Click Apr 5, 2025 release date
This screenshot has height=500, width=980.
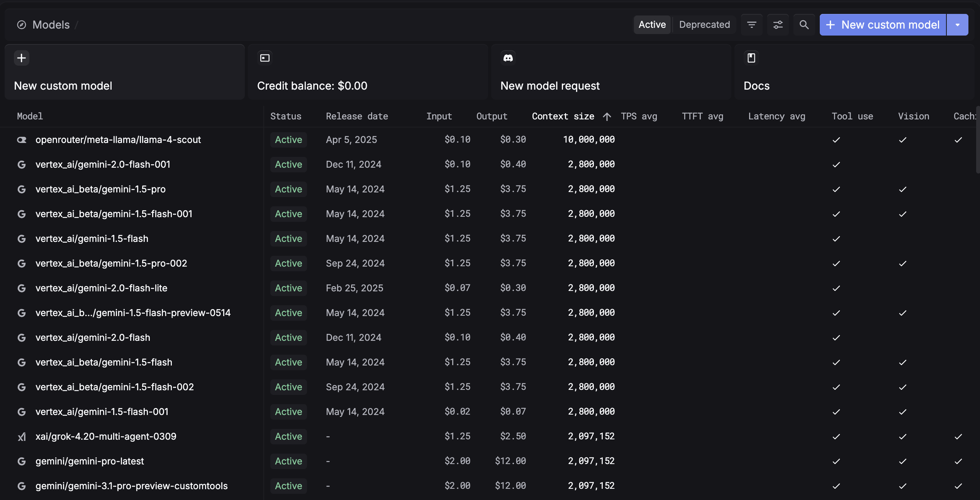coord(351,140)
